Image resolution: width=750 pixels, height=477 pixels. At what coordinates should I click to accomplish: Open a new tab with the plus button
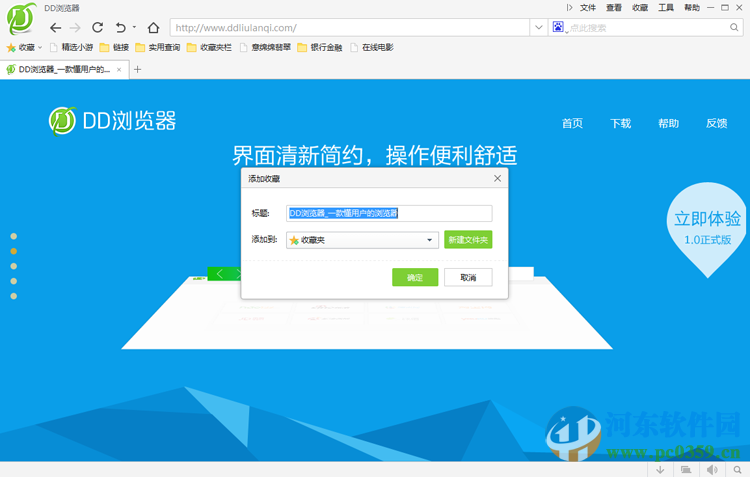(138, 69)
